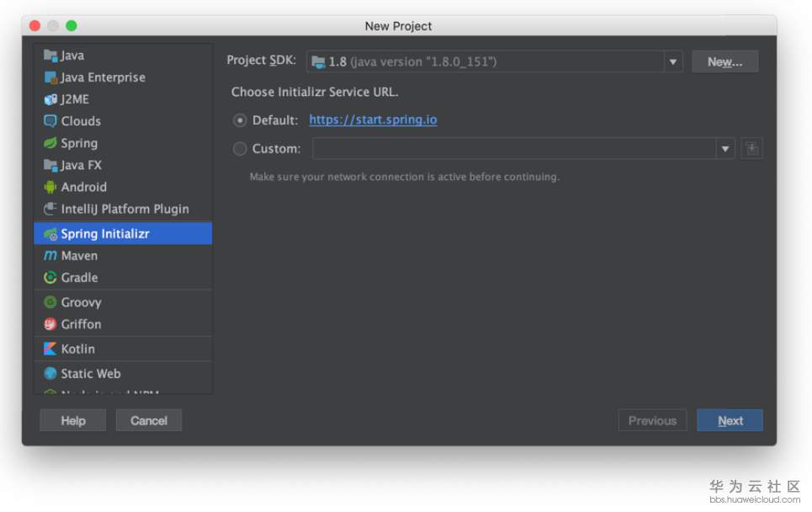
Task: Click the Kotlin project type icon
Action: pos(50,349)
